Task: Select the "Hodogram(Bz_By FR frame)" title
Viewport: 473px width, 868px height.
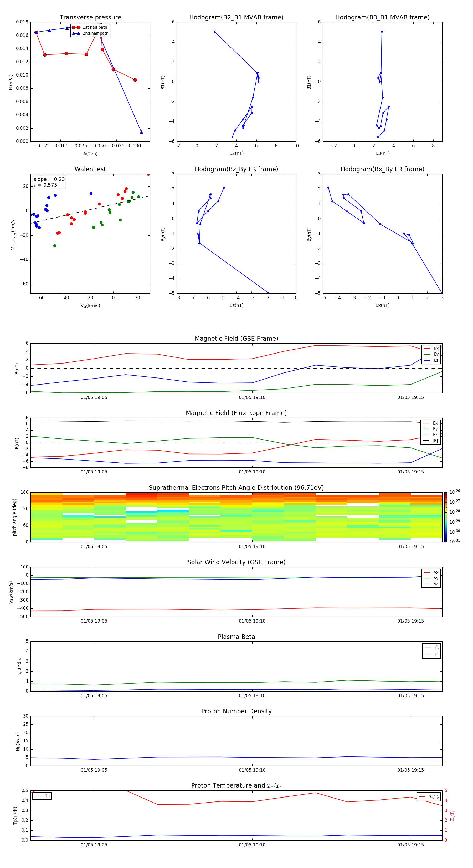Action: [236, 169]
